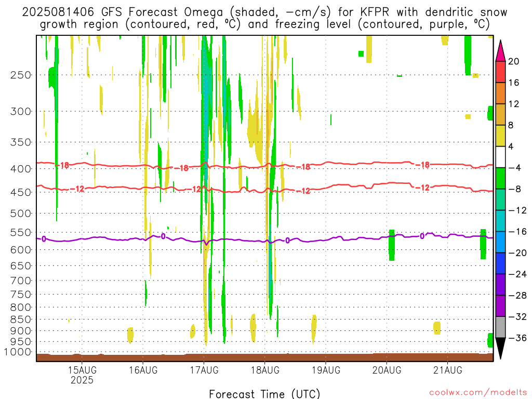Click the Forecast Time (UTC) axis title
The width and height of the screenshot is (532, 399).
point(264,394)
